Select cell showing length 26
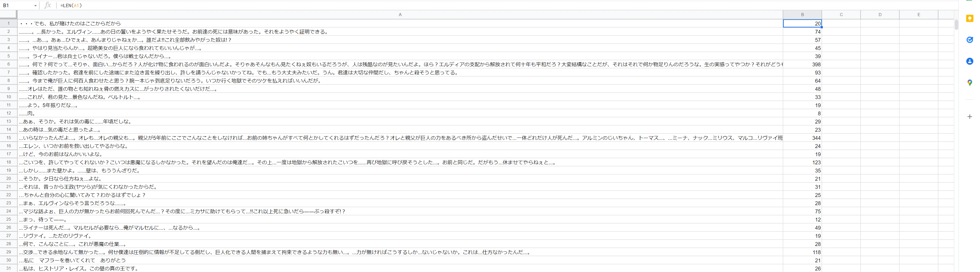 pos(802,268)
